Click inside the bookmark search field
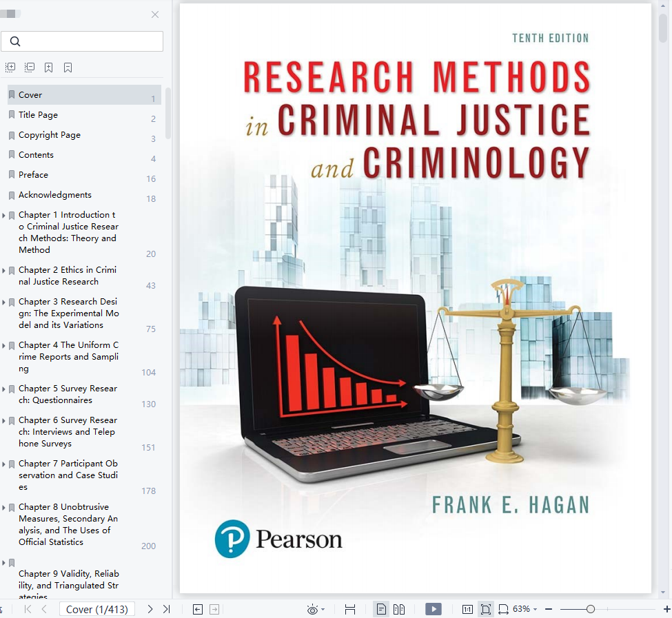This screenshot has height=618, width=672. coord(82,41)
